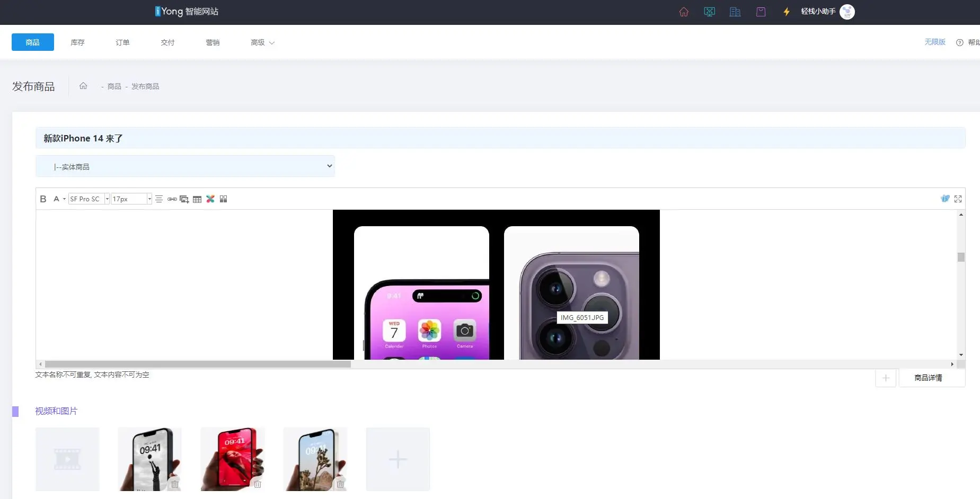Open the purple shopping bag icon
Viewport: 980px width, 499px height.
tap(761, 12)
